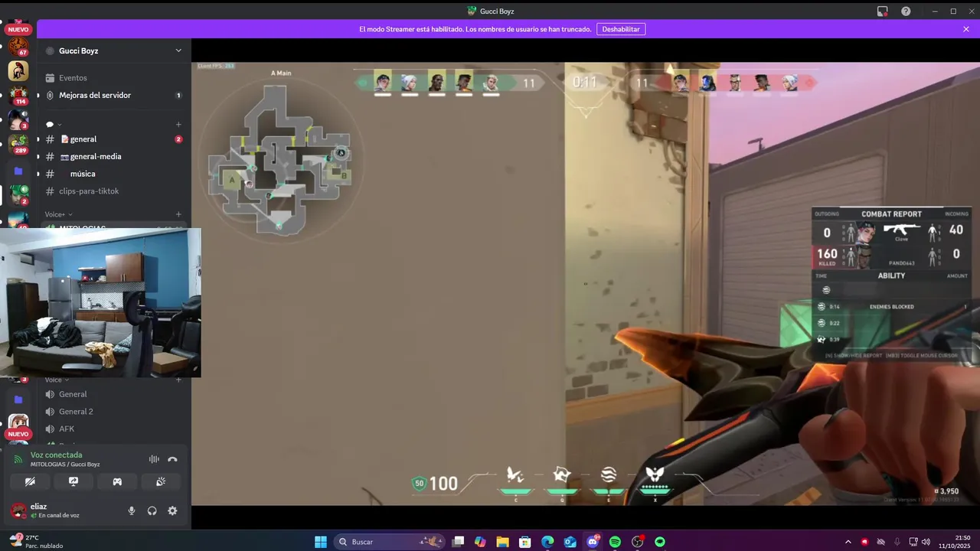This screenshot has width=980, height=551.
Task: Show hidden system tray icons
Action: (x=848, y=542)
